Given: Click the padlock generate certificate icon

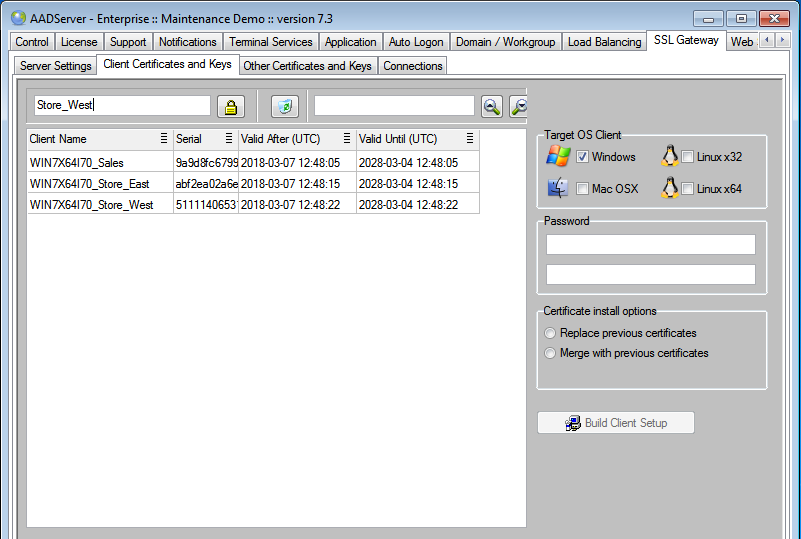Looking at the screenshot, I should [231, 107].
